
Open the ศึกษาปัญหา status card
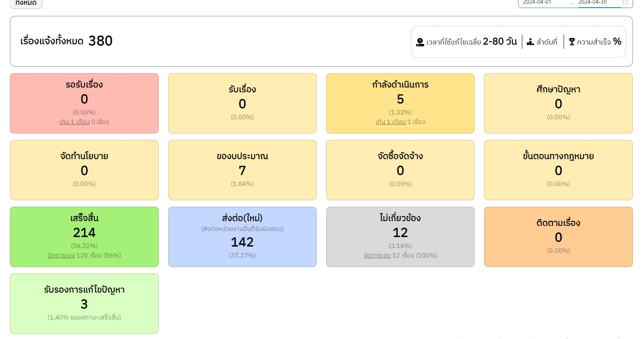click(558, 103)
